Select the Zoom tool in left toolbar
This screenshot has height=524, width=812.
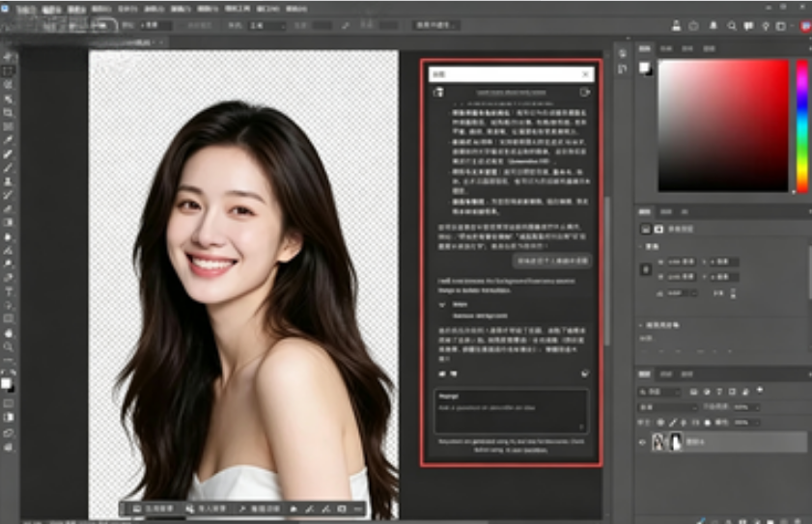(9, 346)
